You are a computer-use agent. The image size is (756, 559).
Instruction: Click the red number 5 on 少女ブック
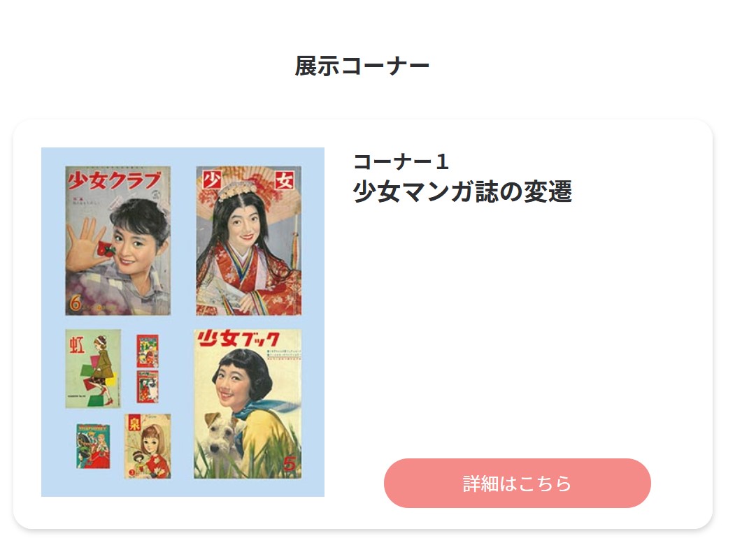(290, 463)
